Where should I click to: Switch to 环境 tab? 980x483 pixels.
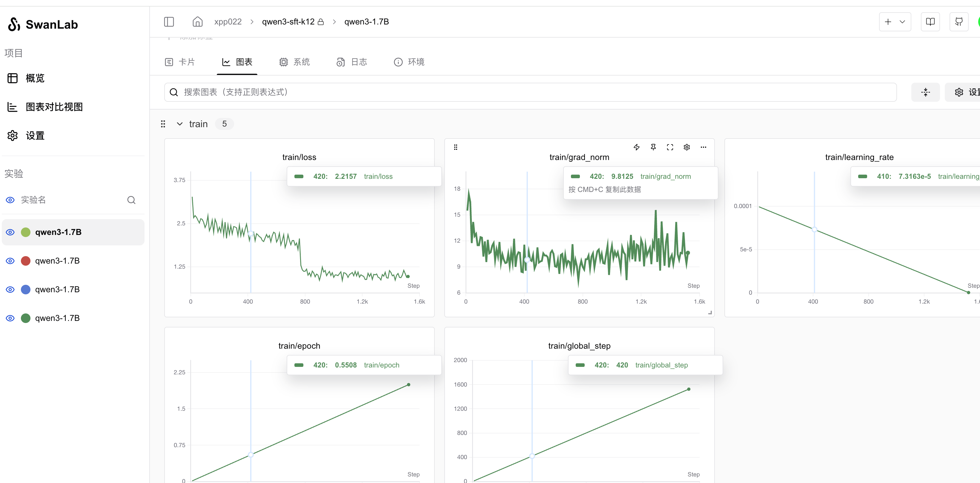tap(409, 62)
